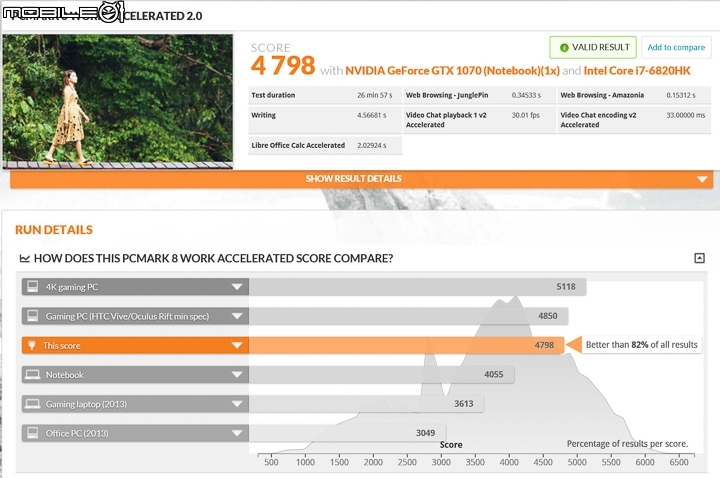Click the Notebook laptop icon
Image resolution: width=720 pixels, height=478 pixels.
point(33,375)
